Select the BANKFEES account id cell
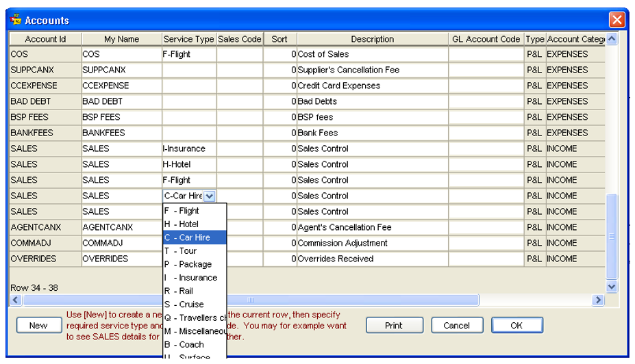The image size is (635, 364). [45, 133]
